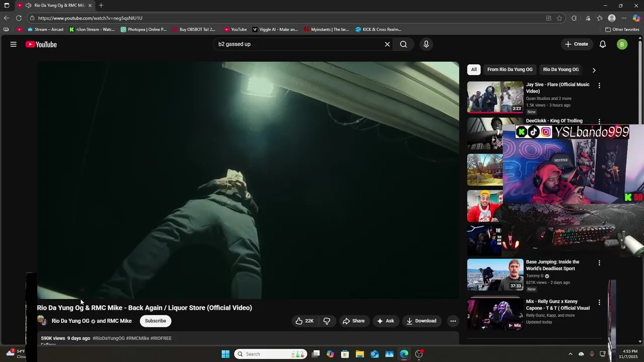Open options for Relly Gunz mix

599,302
